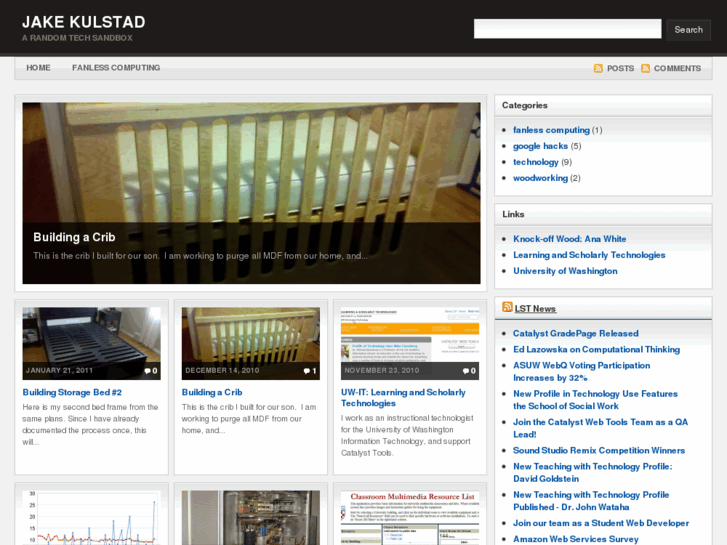Open Sound Studio Remix Competition Winners

click(x=599, y=450)
